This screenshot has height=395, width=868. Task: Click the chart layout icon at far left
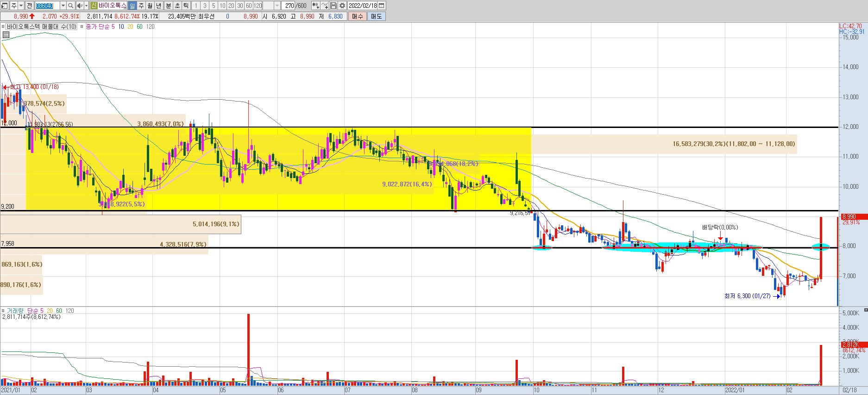click(5, 6)
